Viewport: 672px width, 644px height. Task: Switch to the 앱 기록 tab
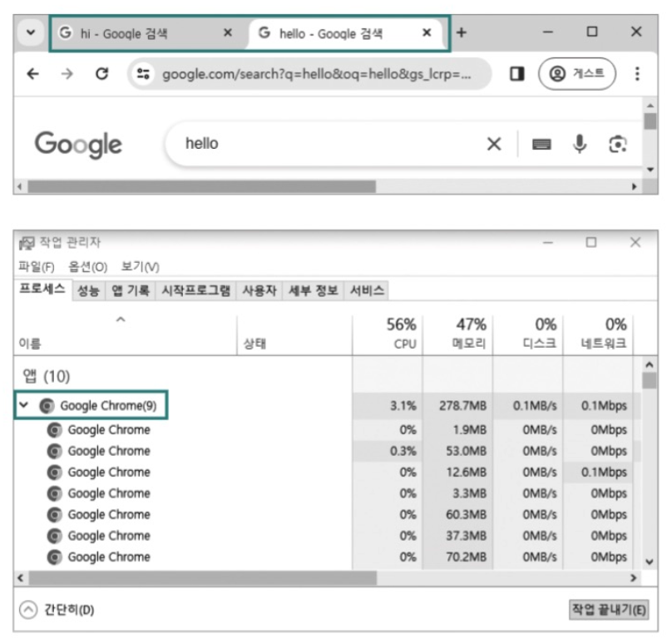tap(131, 290)
